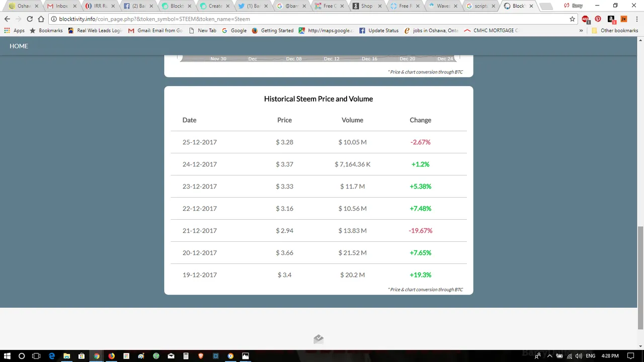This screenshot has height=362, width=644.
Task: Open File Explorer from taskbar
Action: pyautogui.click(x=66, y=356)
